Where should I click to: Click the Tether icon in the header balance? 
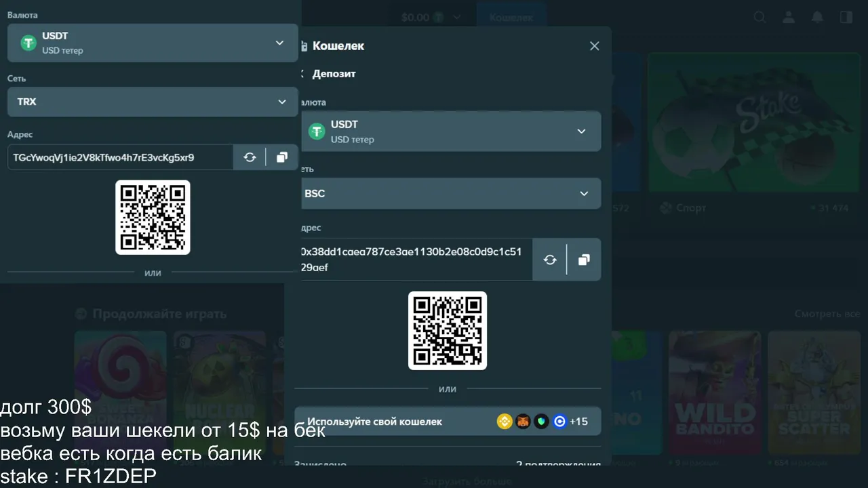439,17
